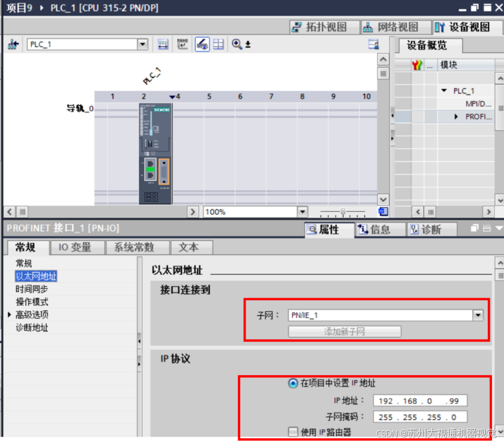Click the show grid toolbar icon
The image size is (504, 443).
[218, 44]
